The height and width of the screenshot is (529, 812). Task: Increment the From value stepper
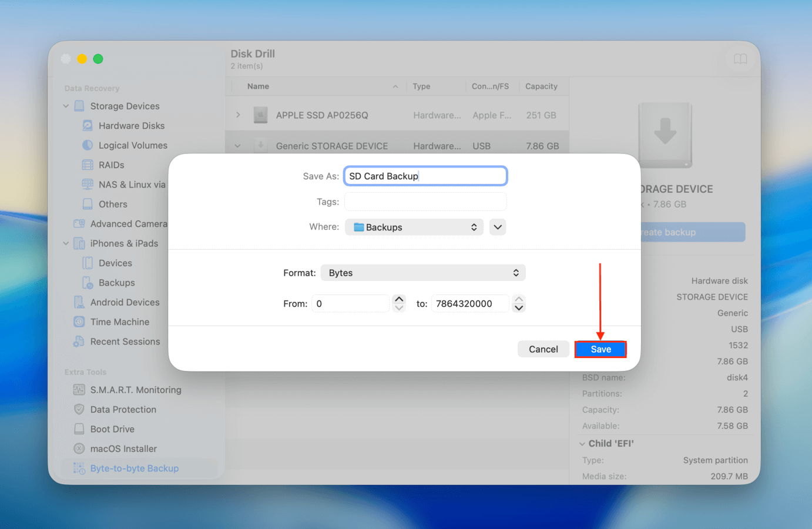tap(399, 299)
